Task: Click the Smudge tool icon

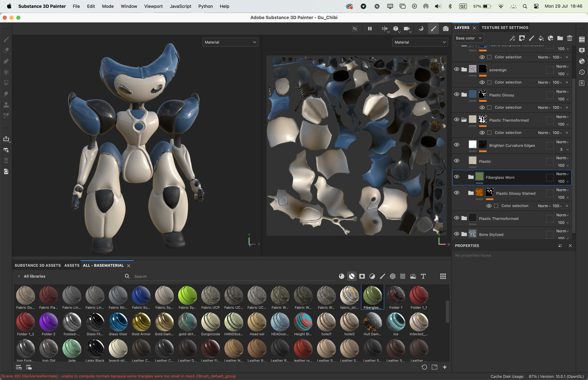Action: [x=6, y=94]
